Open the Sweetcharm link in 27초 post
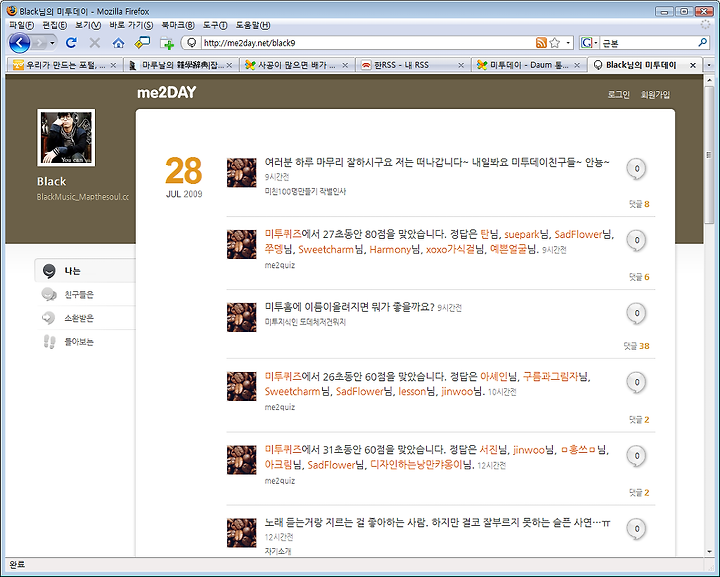 [x=326, y=250]
